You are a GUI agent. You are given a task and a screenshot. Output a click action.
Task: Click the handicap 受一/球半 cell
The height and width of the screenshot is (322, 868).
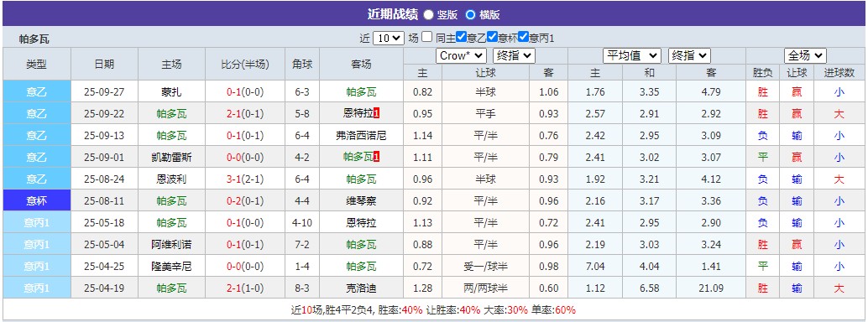485,266
